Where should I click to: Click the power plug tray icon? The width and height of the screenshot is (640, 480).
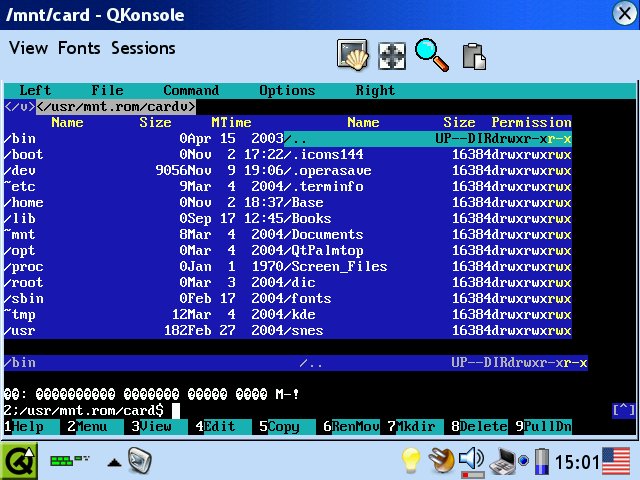pos(441,460)
